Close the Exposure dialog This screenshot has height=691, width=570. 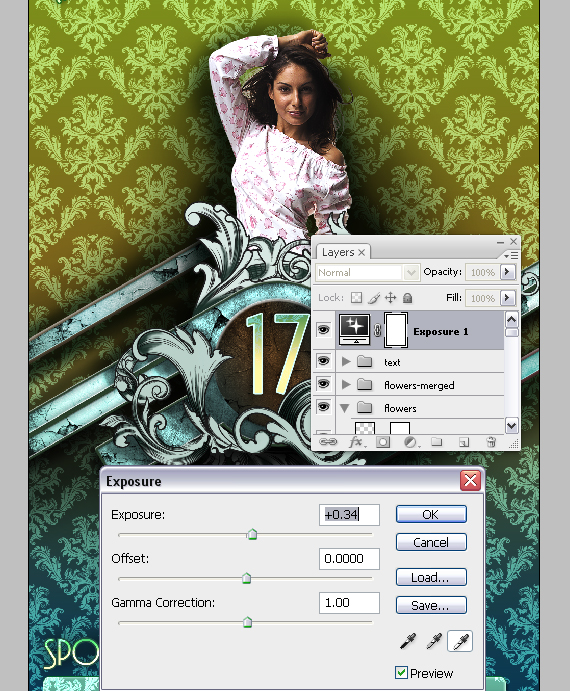tap(470, 480)
